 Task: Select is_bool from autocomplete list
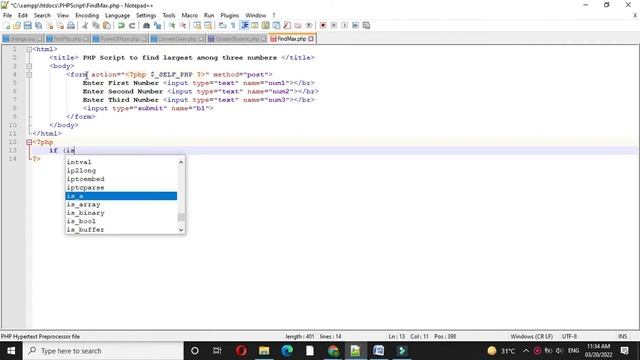(x=121, y=221)
